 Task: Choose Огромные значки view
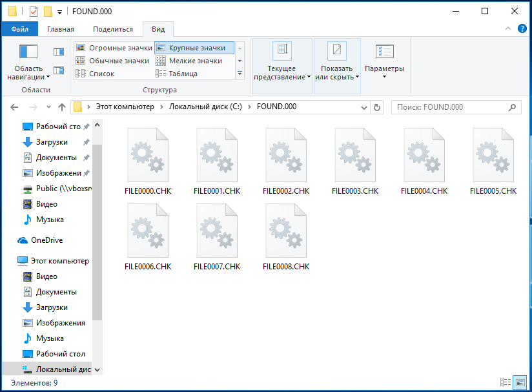point(114,48)
